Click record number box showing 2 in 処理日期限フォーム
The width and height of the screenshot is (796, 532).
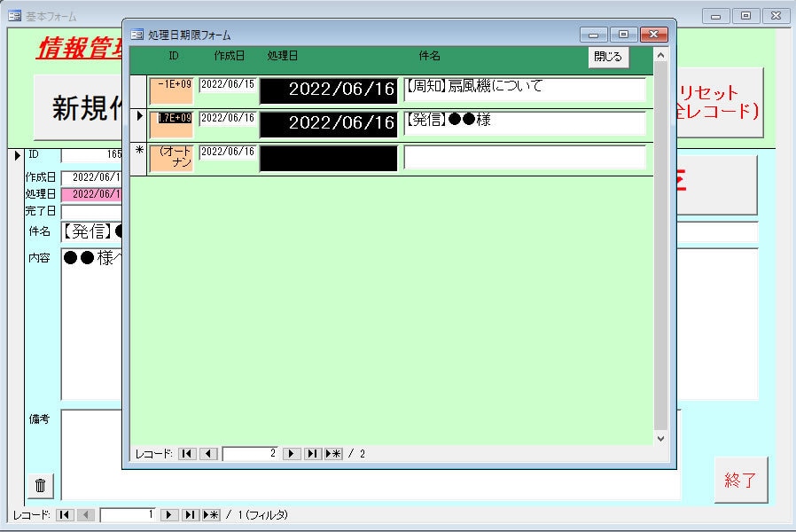click(x=250, y=453)
